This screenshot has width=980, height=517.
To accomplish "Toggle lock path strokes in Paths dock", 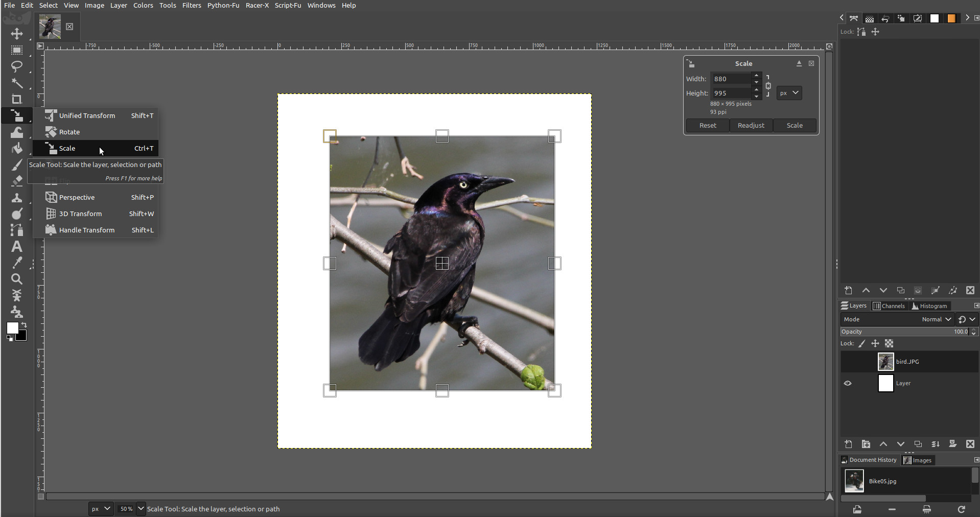I will (x=861, y=32).
